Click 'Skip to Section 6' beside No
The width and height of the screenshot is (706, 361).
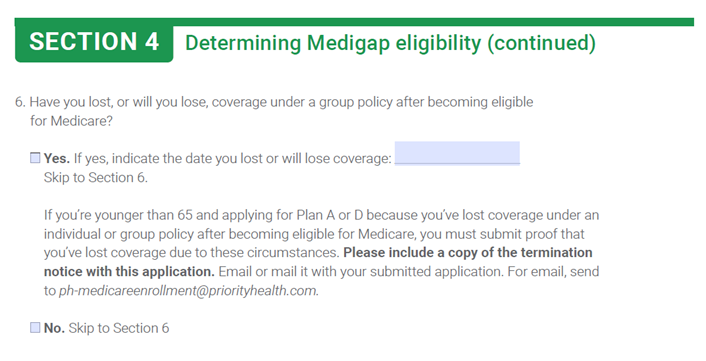(119, 328)
